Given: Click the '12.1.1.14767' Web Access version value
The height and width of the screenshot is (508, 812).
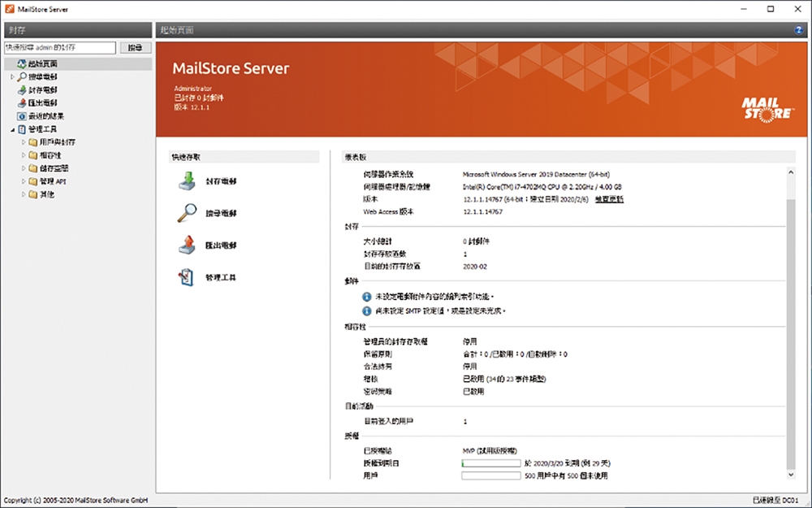Looking at the screenshot, I should click(482, 211).
